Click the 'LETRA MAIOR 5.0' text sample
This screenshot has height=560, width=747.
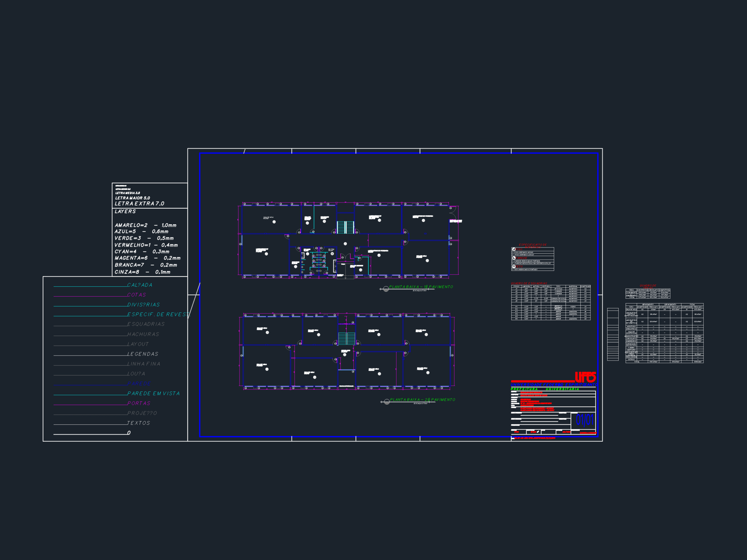coord(132,198)
